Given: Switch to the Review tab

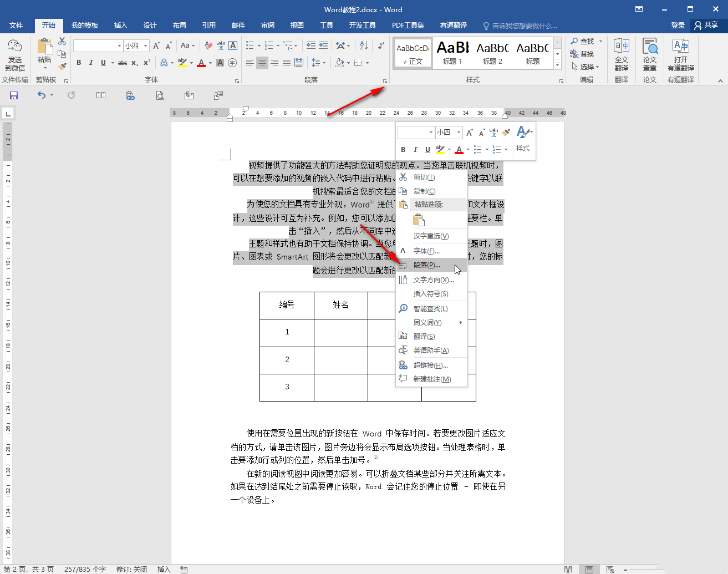Looking at the screenshot, I should click(x=268, y=26).
